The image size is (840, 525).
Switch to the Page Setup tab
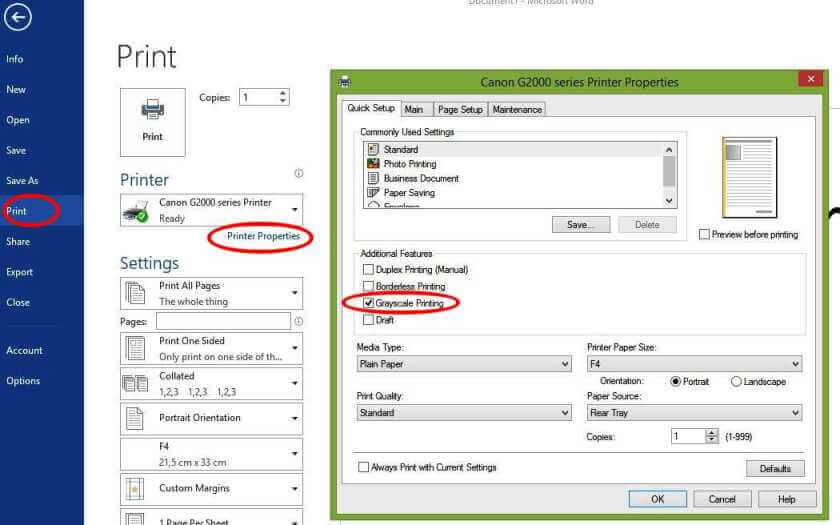(460, 109)
